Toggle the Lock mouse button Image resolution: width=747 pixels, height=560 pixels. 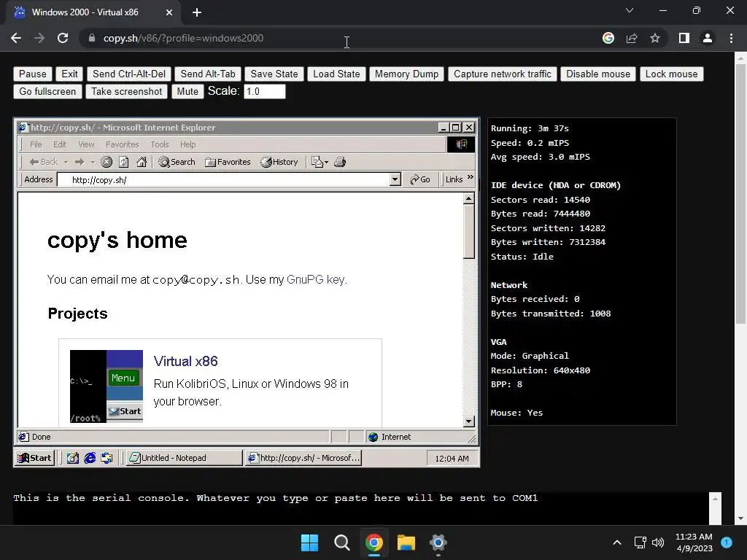pyautogui.click(x=671, y=74)
